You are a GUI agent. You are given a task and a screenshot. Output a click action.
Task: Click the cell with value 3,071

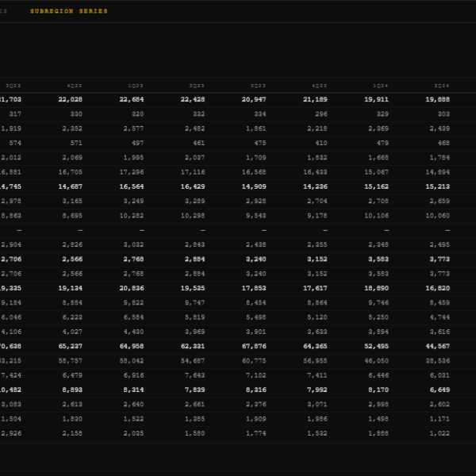317,405
